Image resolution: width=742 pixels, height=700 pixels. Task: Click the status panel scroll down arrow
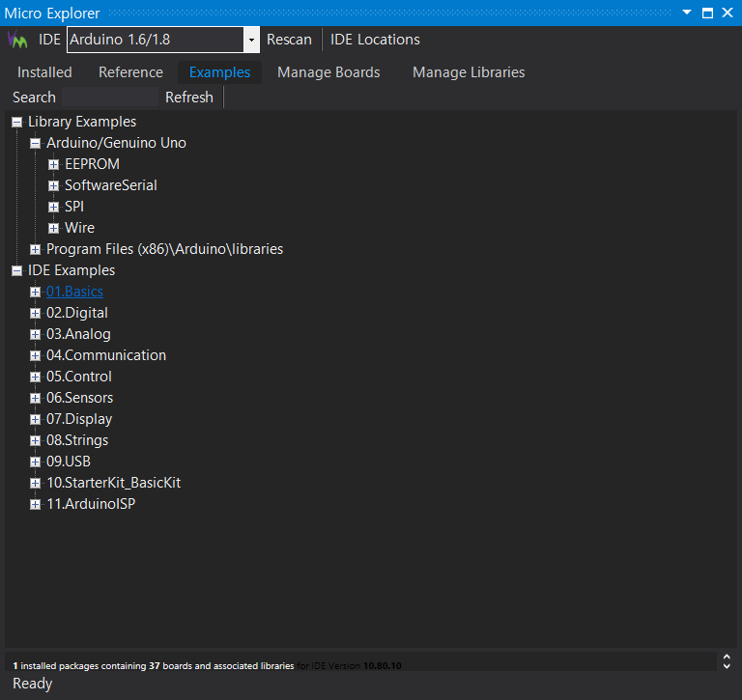coord(727,666)
